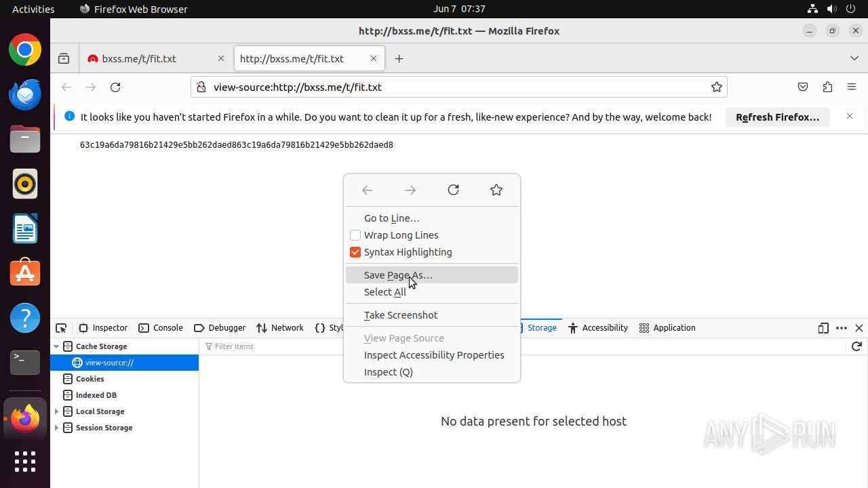
Task: Switch to the Debugger tab
Action: coord(220,328)
